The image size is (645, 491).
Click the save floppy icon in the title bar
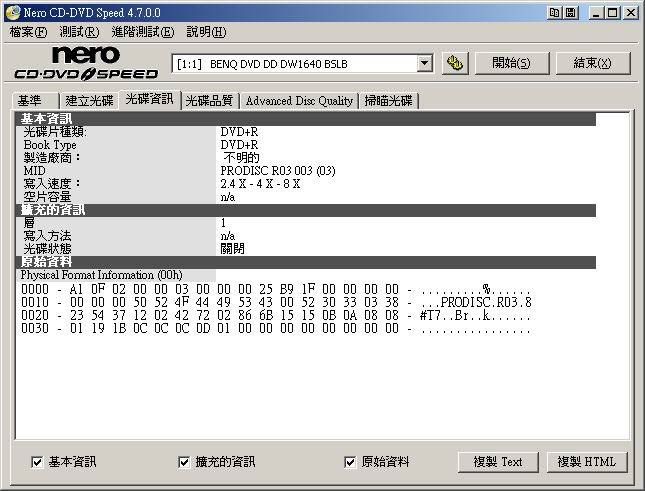(x=571, y=13)
